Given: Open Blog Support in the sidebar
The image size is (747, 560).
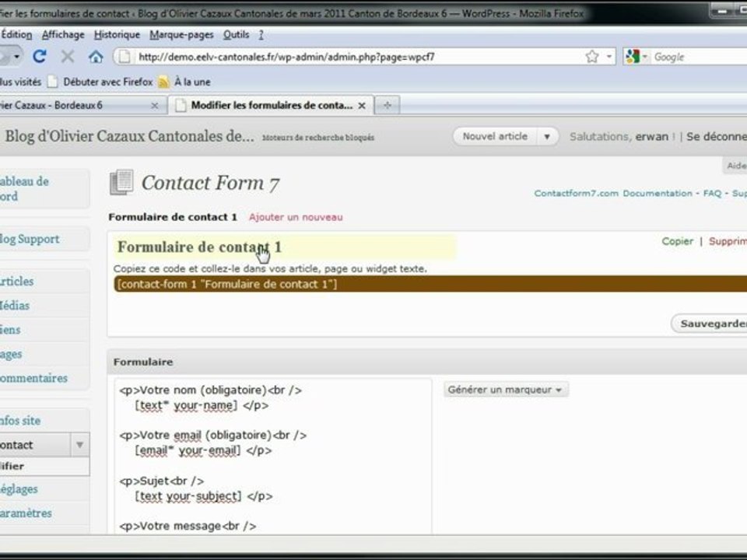Looking at the screenshot, I should tap(30, 239).
